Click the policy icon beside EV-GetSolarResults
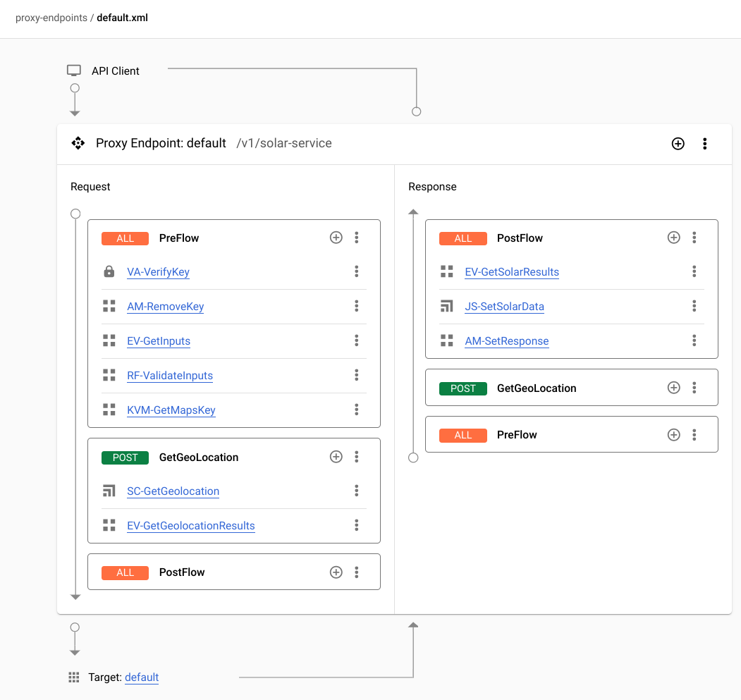Screen dimensions: 741x700 pos(446,271)
